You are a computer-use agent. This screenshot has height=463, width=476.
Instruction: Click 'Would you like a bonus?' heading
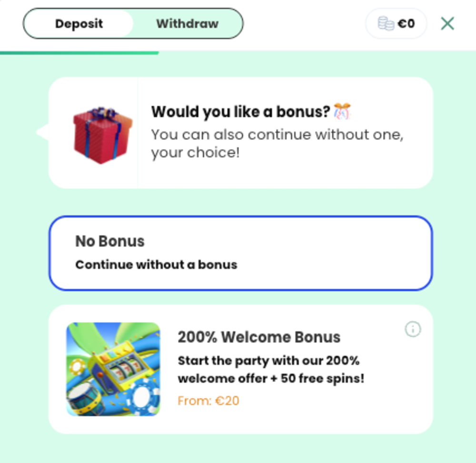coord(240,112)
